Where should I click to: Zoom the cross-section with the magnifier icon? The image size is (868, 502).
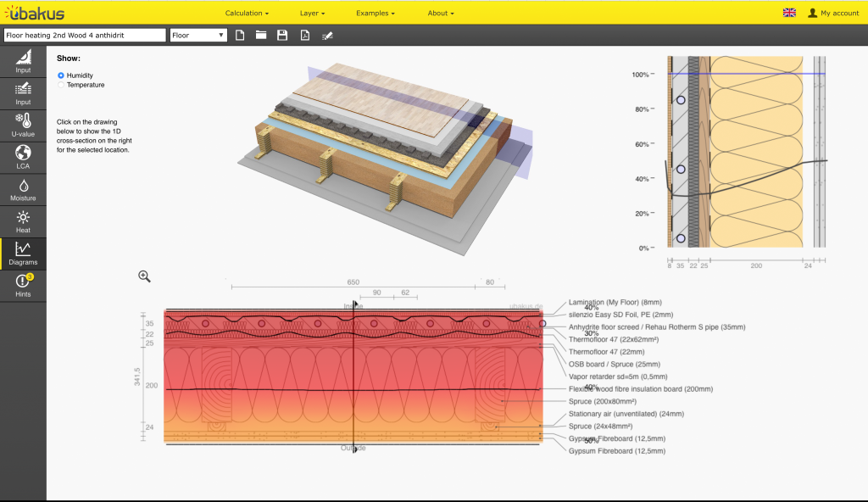144,276
